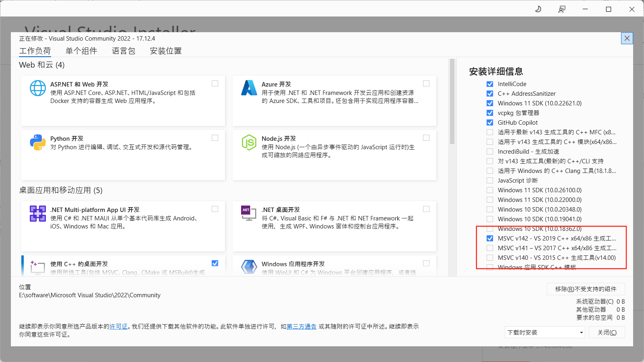Check Windows 11 SDK (10.0.26100.0)
Image resolution: width=644 pixels, height=362 pixels.
490,190
